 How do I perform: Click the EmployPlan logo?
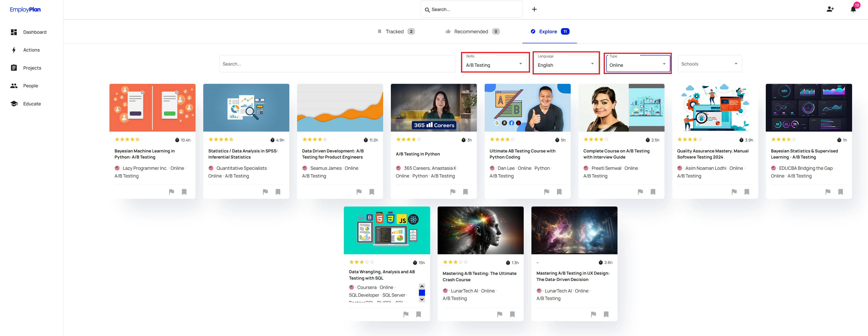pos(25,9)
